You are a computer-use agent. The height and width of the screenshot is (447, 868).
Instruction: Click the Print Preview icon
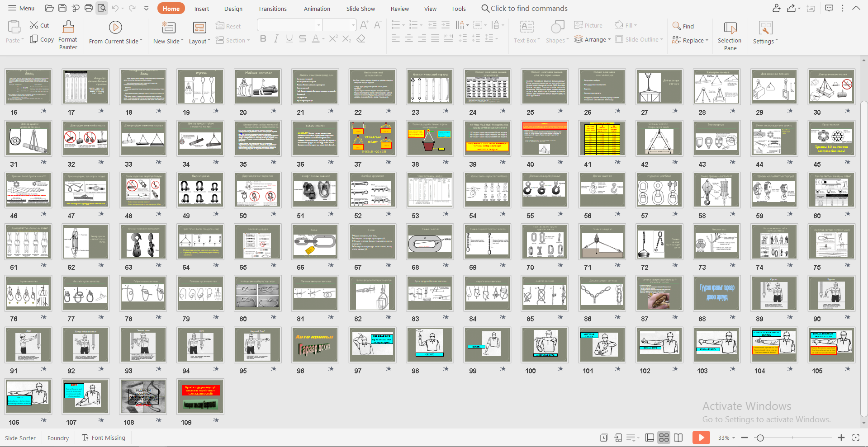click(x=102, y=8)
